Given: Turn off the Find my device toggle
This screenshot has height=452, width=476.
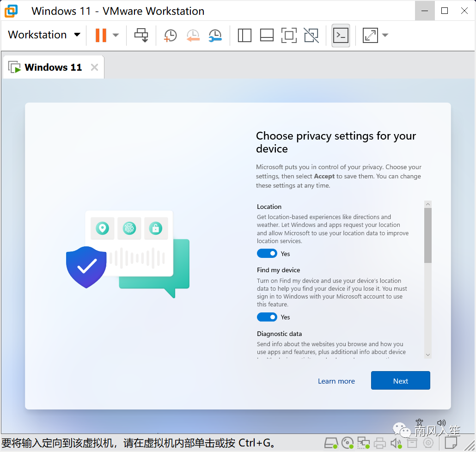Looking at the screenshot, I should pos(267,317).
